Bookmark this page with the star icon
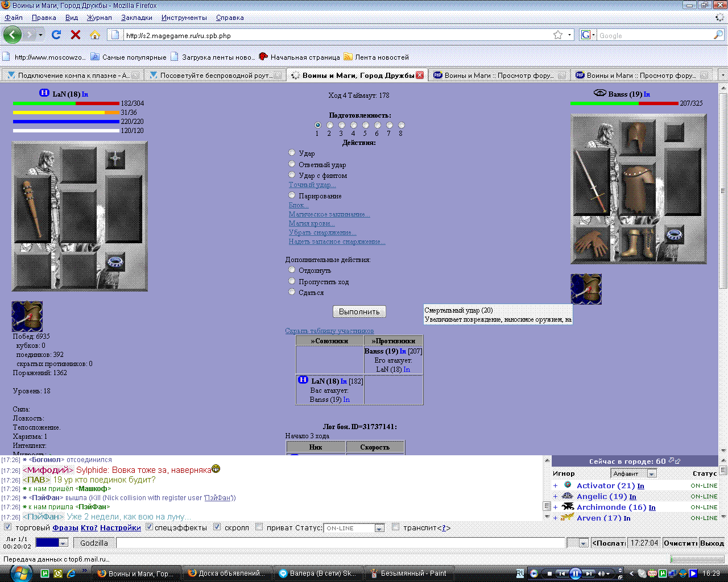Viewport: 728px width, 582px height. click(x=558, y=35)
